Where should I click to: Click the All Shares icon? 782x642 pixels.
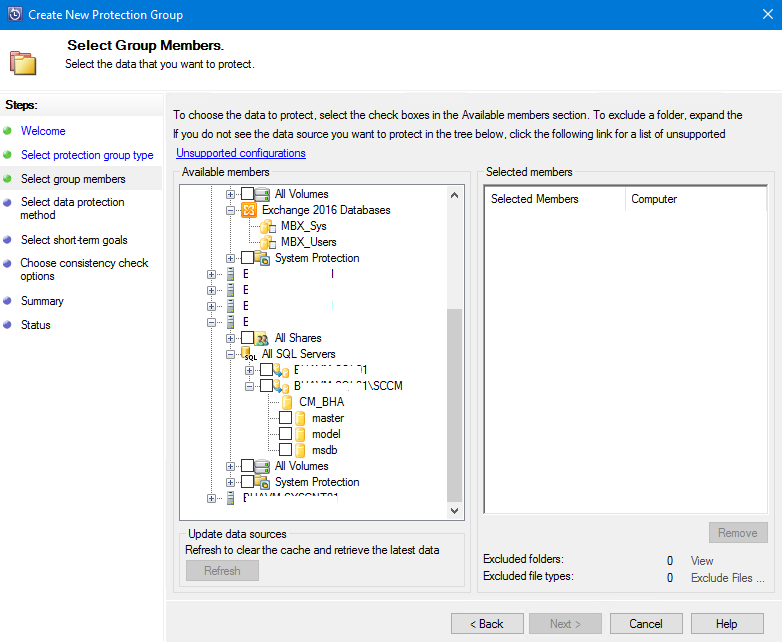click(262, 338)
